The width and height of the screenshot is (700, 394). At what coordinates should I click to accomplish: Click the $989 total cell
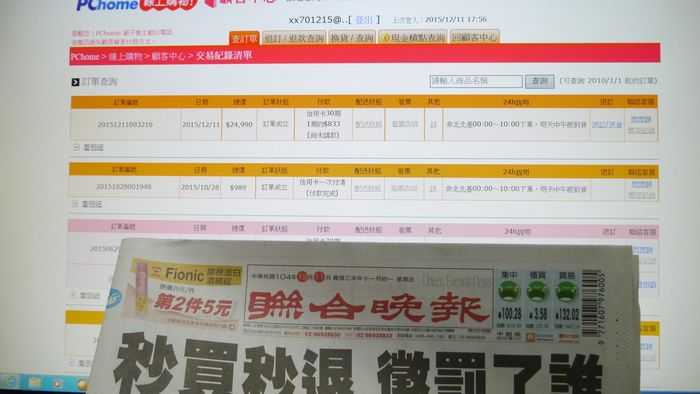238,187
